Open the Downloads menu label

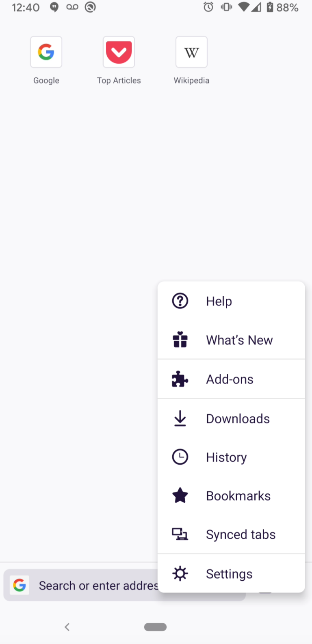(x=238, y=418)
